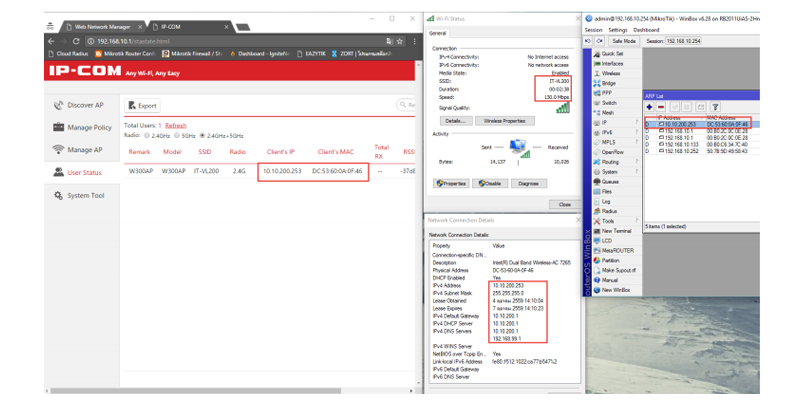The image size is (800, 400).
Task: Click WinBox undo toolbar arrow
Action: (588, 41)
